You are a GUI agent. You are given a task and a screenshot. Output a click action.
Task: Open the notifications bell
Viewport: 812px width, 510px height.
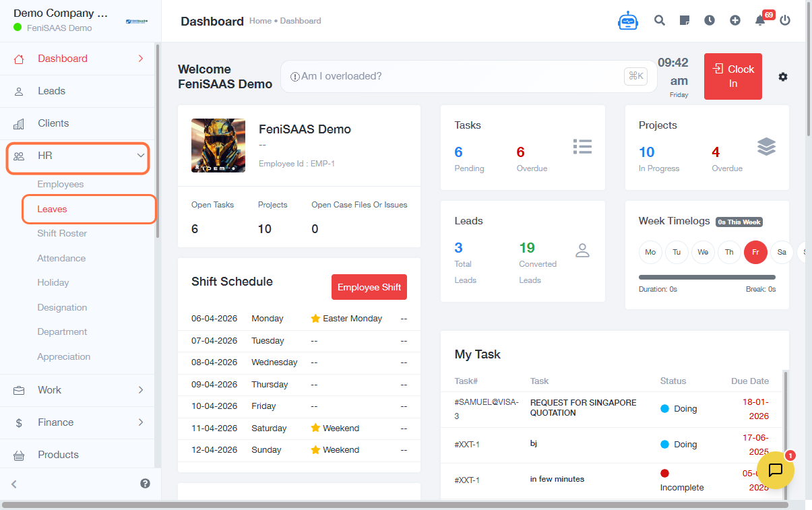pos(760,20)
